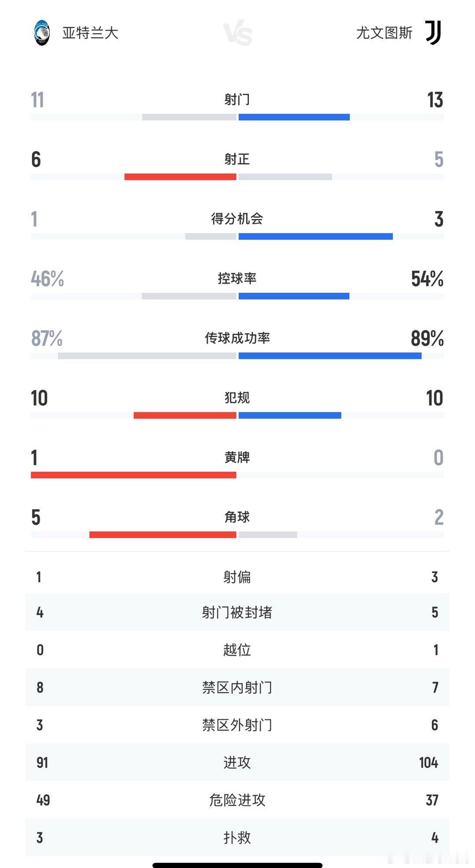Click the blue 射门 bar for Juventus
The image size is (475, 868).
(294, 117)
